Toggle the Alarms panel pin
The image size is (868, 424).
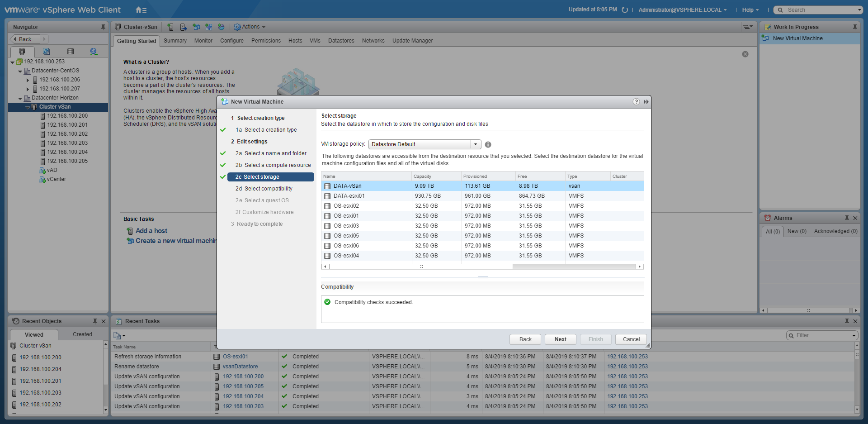(x=846, y=218)
